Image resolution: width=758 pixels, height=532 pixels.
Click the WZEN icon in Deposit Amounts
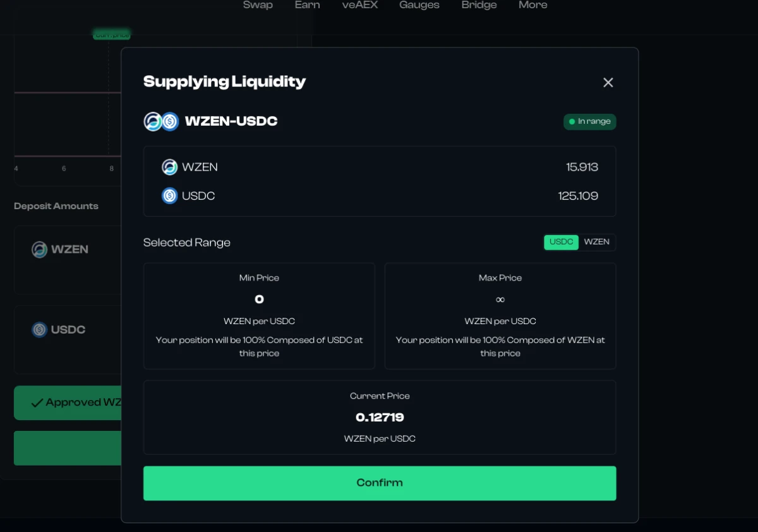point(39,250)
